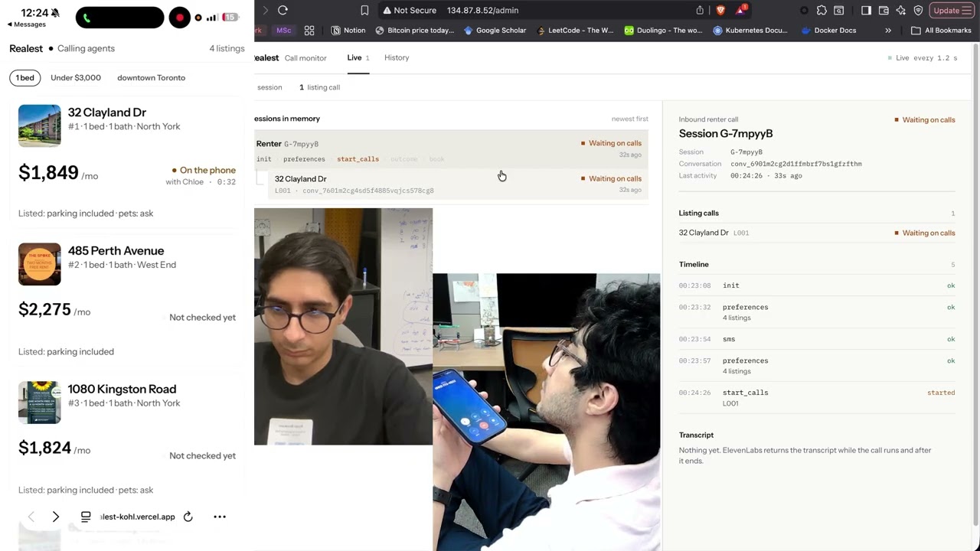The width and height of the screenshot is (980, 551).
Task: Tap the '4 listings' count on the phone
Action: (x=227, y=48)
